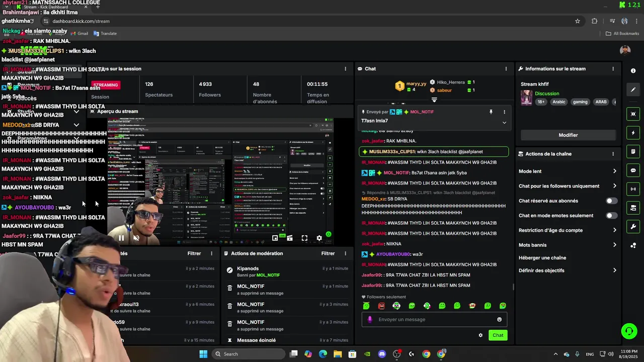Open chat settings gear below message box
The image size is (644, 362).
click(x=480, y=335)
